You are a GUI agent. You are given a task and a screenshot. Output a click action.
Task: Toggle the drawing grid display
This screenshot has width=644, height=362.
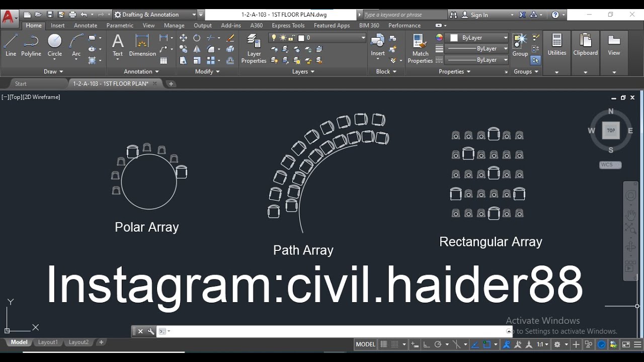pos(383,344)
